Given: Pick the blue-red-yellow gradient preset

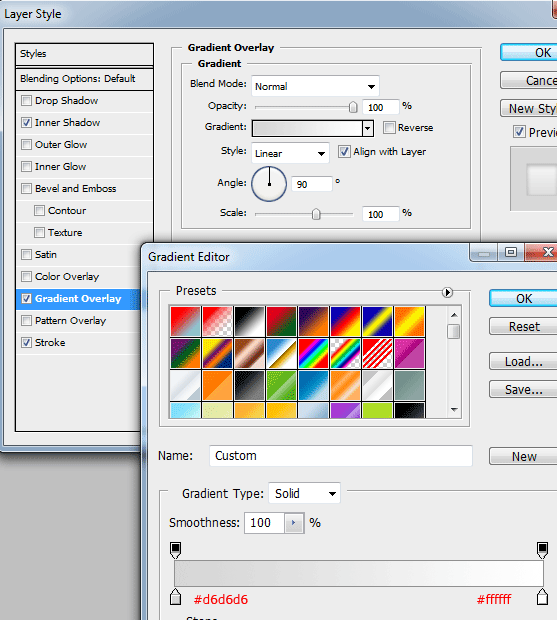Looking at the screenshot, I should 346,321.
